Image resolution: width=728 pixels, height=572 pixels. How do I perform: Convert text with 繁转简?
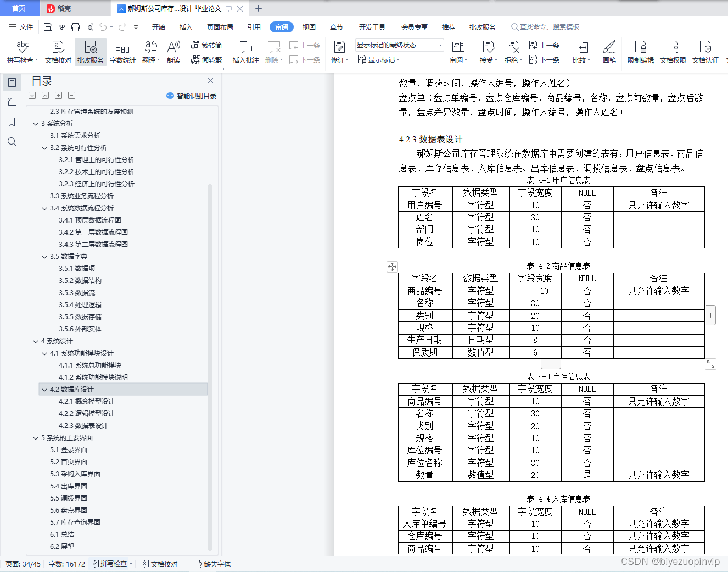(x=207, y=46)
